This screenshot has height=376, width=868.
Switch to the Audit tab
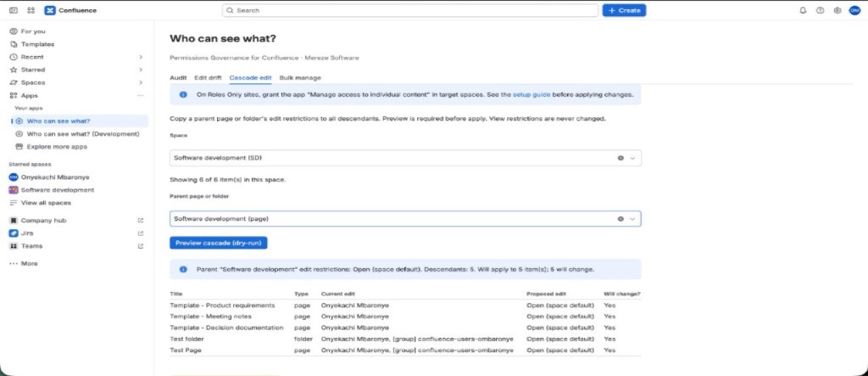pyautogui.click(x=178, y=78)
